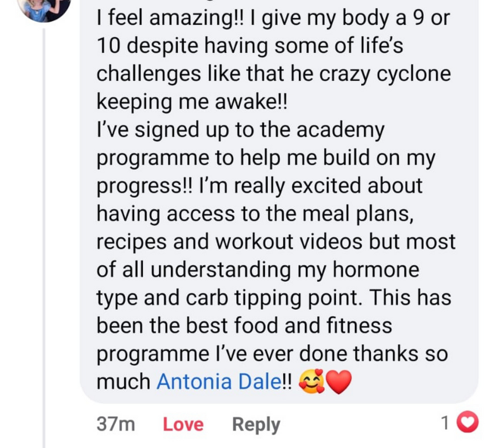Click the smiling face with hearts emoji
This screenshot has height=448, width=495.
point(311,381)
